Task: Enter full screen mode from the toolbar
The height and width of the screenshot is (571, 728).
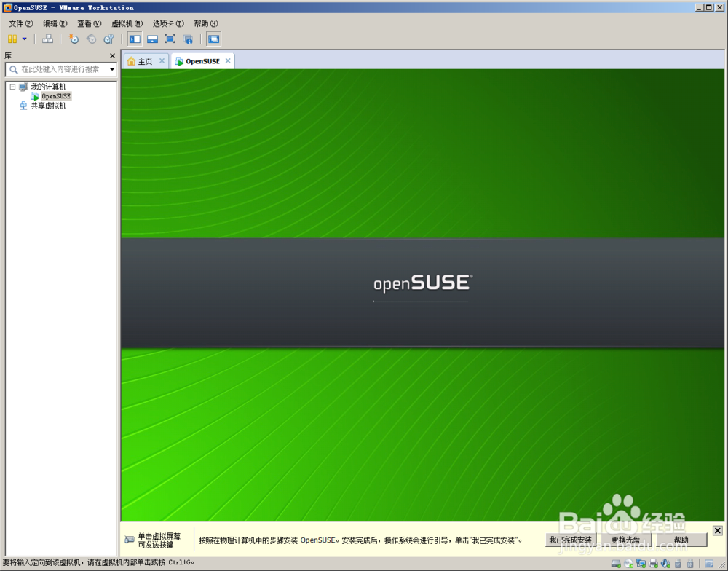Action: pyautogui.click(x=170, y=39)
